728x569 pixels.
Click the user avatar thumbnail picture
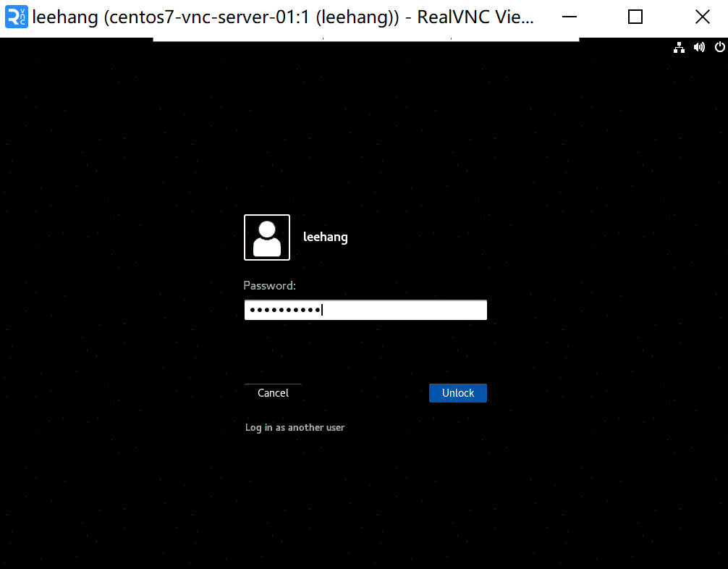point(266,237)
